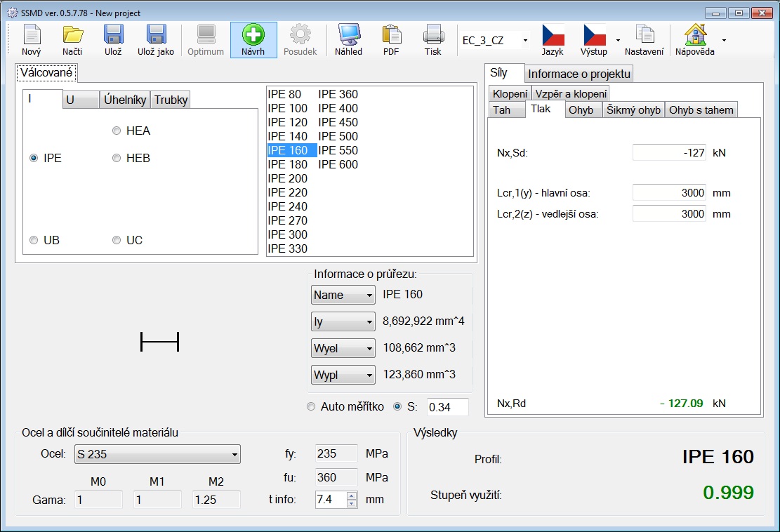Switch to the Klopení tab
This screenshot has width=780, height=532.
click(510, 94)
